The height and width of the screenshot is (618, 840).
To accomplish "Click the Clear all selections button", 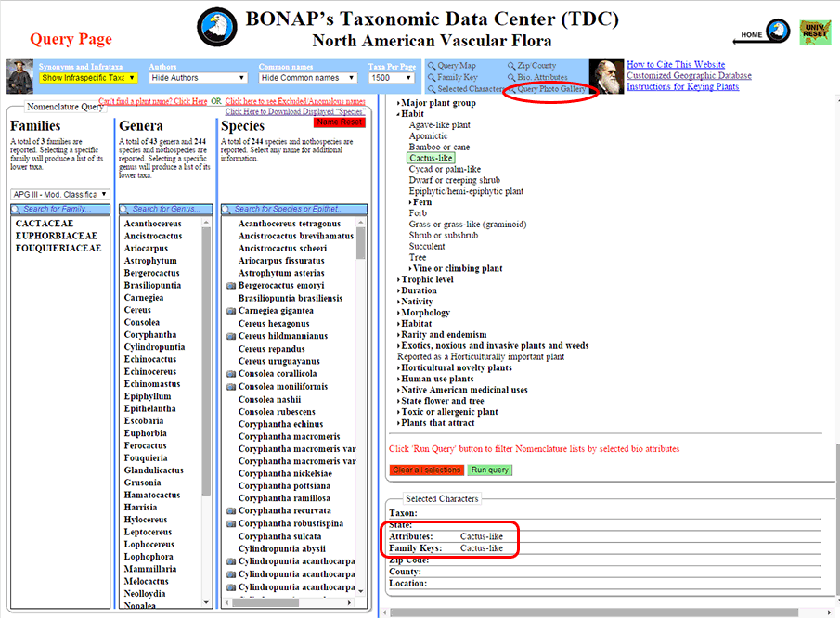I will coord(427,470).
